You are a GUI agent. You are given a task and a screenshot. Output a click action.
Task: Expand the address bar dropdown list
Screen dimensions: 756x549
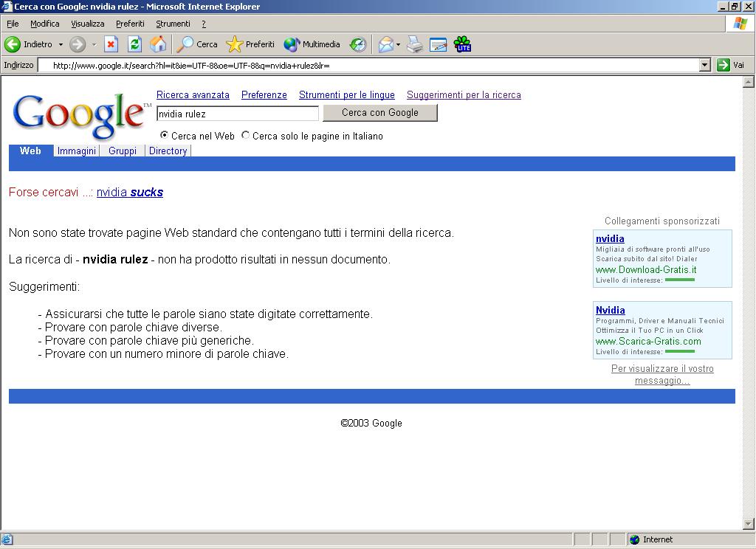[x=705, y=65]
